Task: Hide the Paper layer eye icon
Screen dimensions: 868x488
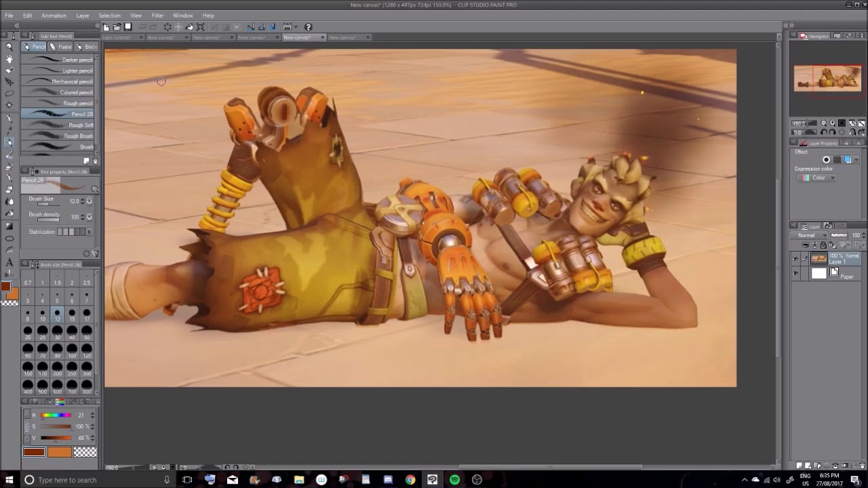Action: 795,274
